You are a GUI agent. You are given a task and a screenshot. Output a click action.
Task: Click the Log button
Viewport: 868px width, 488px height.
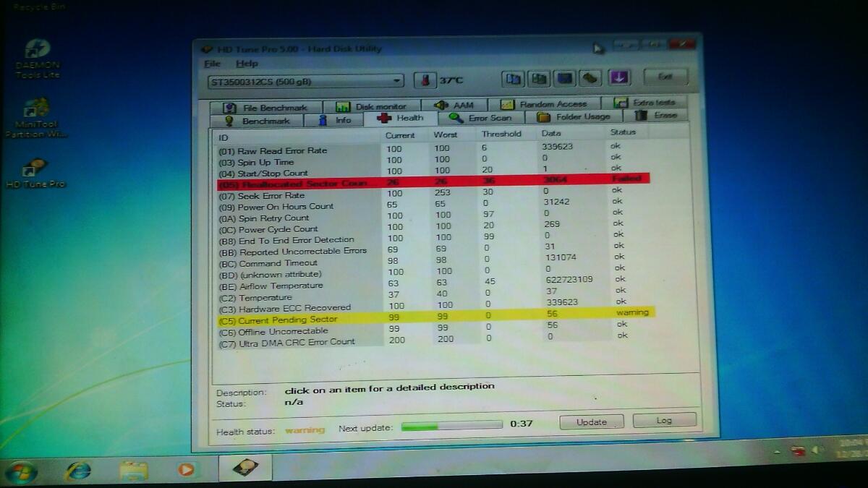pyautogui.click(x=664, y=421)
